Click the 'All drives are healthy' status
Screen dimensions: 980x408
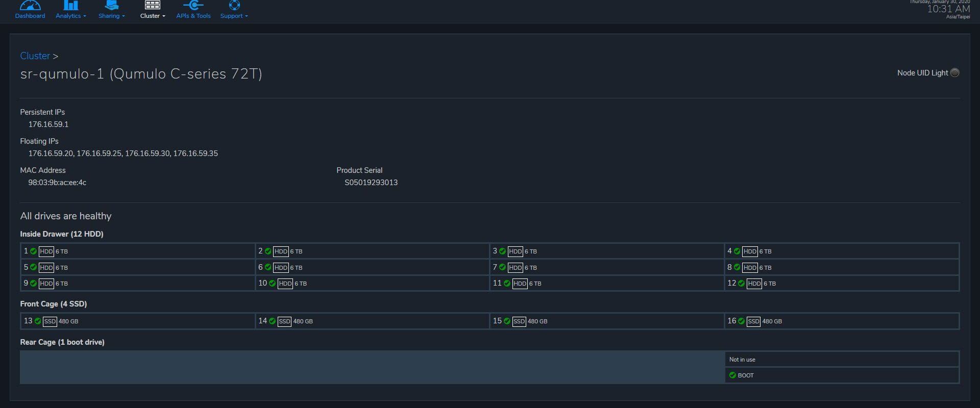pos(66,216)
